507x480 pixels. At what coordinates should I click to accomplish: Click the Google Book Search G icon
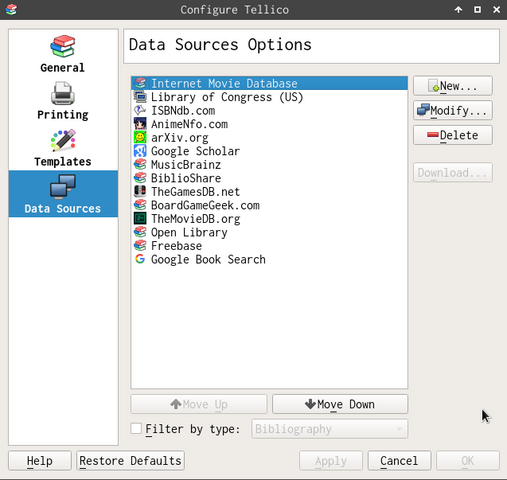[x=140, y=259]
